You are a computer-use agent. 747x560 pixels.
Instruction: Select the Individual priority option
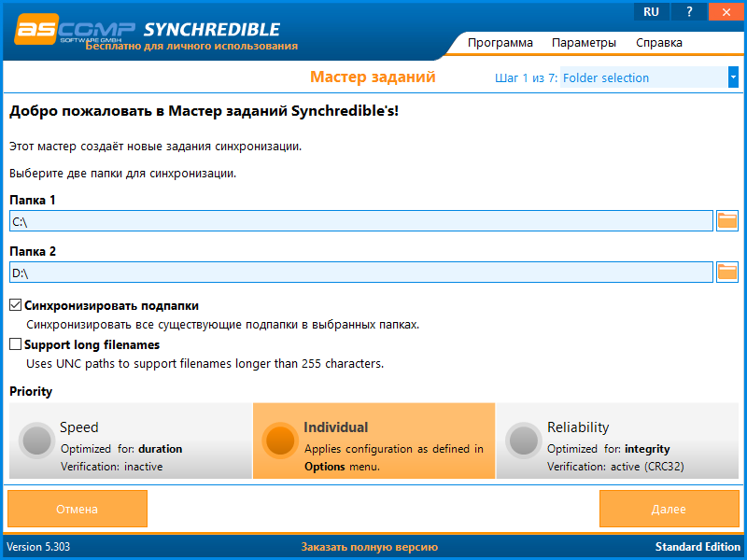click(x=374, y=441)
